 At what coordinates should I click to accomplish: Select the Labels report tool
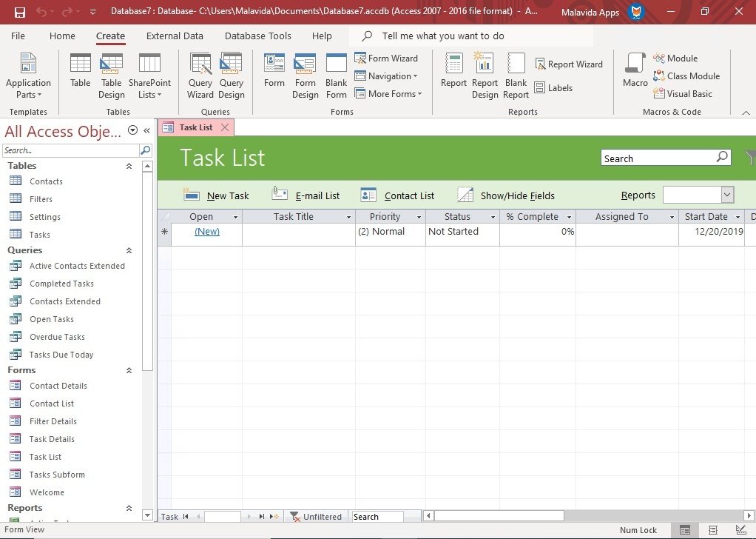coord(553,87)
